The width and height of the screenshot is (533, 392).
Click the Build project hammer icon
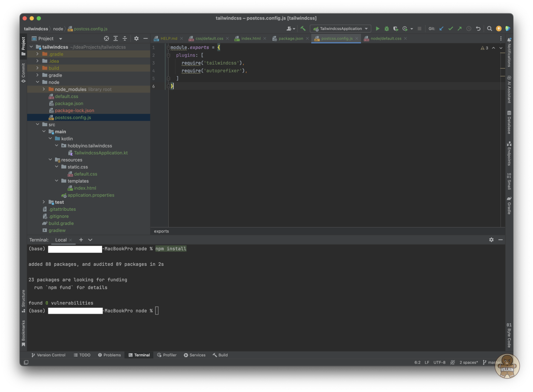(x=303, y=29)
